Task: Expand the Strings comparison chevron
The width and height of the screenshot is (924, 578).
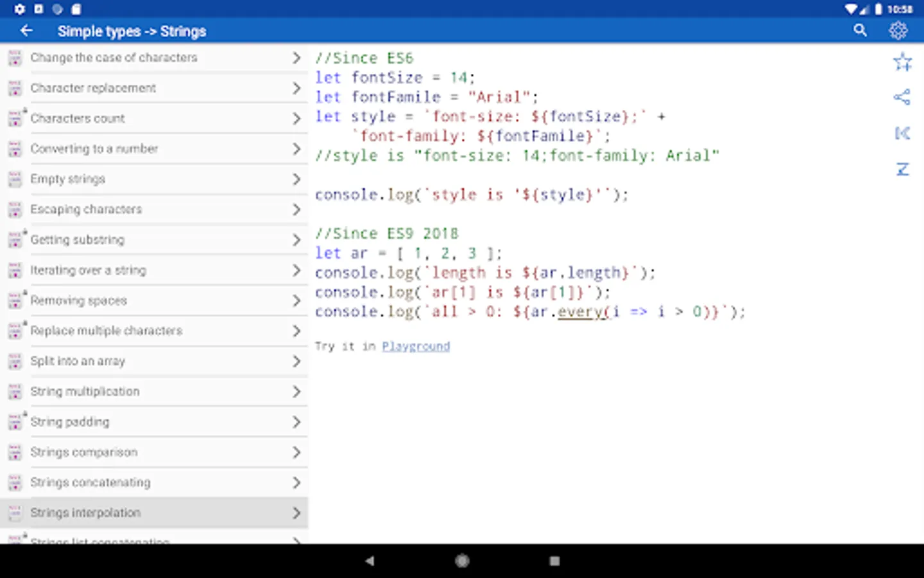Action: click(296, 452)
